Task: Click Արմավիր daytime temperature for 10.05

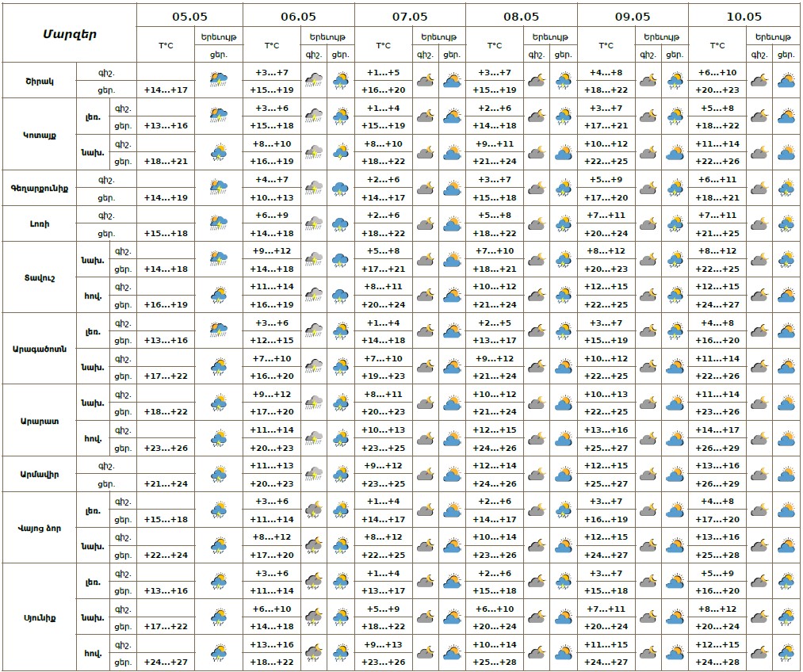Action: 717,483
